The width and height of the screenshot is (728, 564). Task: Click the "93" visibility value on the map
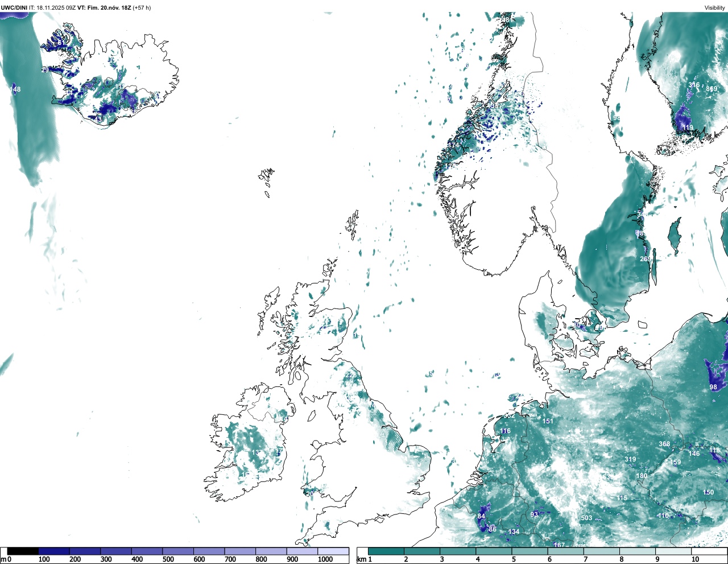[x=534, y=514]
